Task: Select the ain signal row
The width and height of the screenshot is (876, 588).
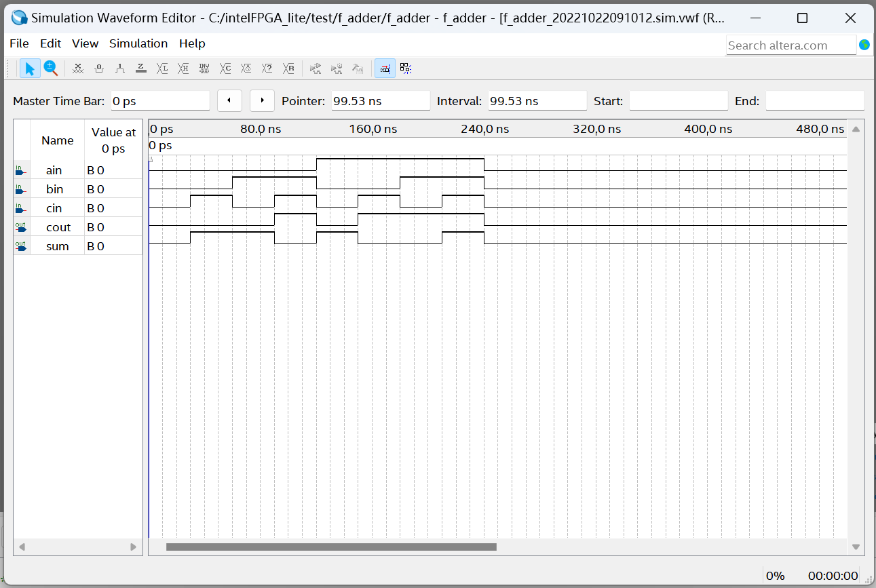Action: (x=78, y=170)
